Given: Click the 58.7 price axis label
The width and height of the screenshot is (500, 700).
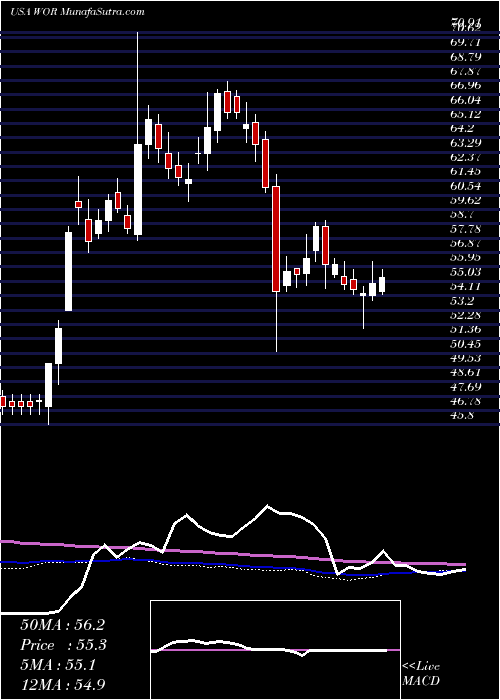Looking at the screenshot, I should [x=462, y=214].
